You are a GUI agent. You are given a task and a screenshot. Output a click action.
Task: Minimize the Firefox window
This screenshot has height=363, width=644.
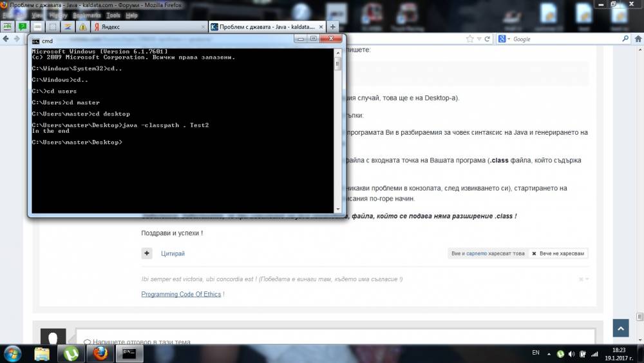(x=601, y=4)
